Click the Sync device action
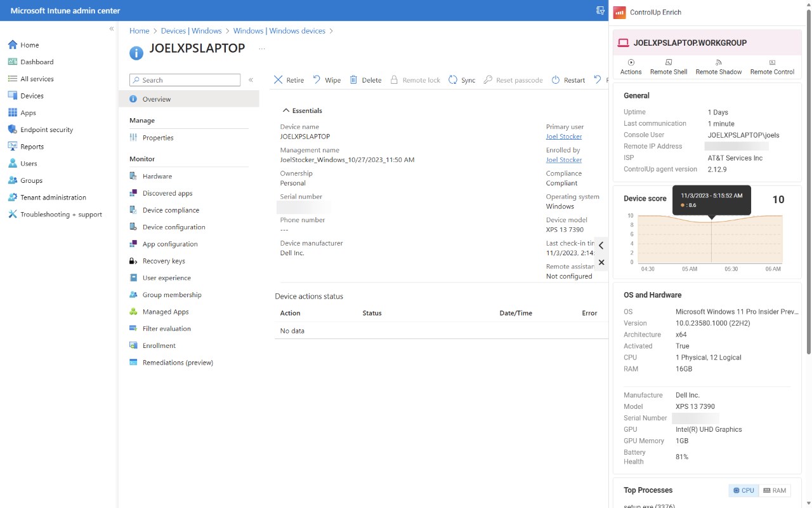This screenshot has height=508, width=812. click(462, 80)
